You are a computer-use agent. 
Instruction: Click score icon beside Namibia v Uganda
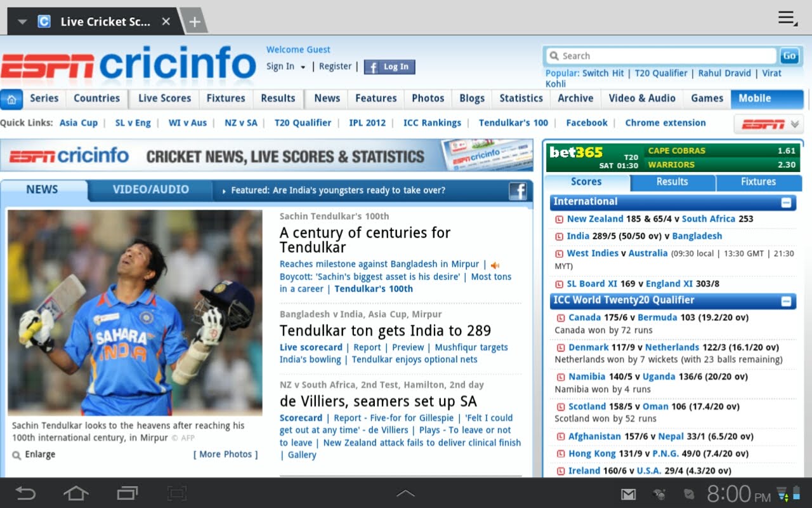click(561, 377)
